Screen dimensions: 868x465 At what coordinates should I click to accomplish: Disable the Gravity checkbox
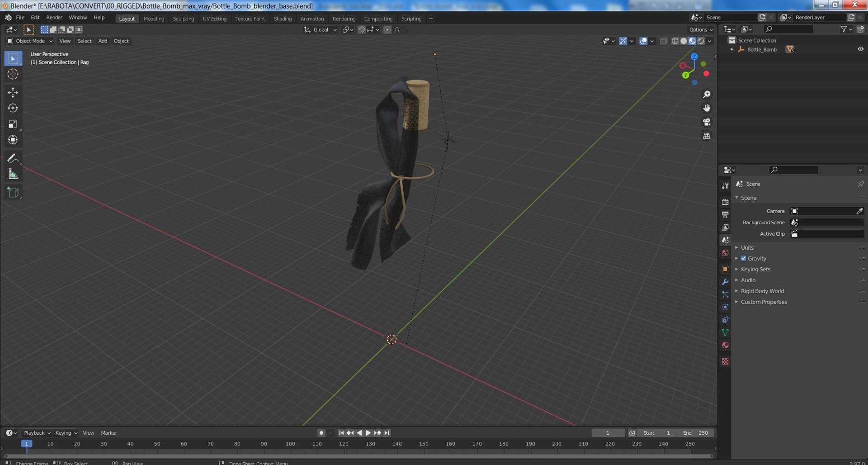click(743, 258)
